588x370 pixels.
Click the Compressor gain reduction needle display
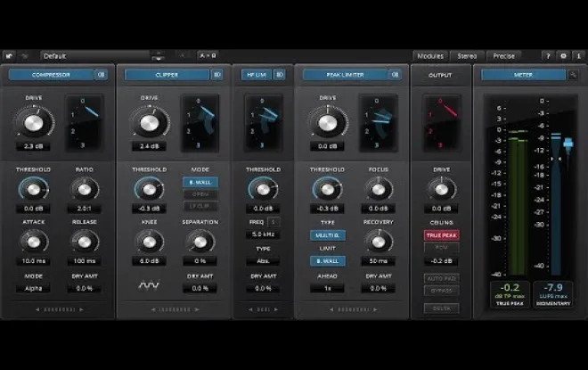click(84, 123)
